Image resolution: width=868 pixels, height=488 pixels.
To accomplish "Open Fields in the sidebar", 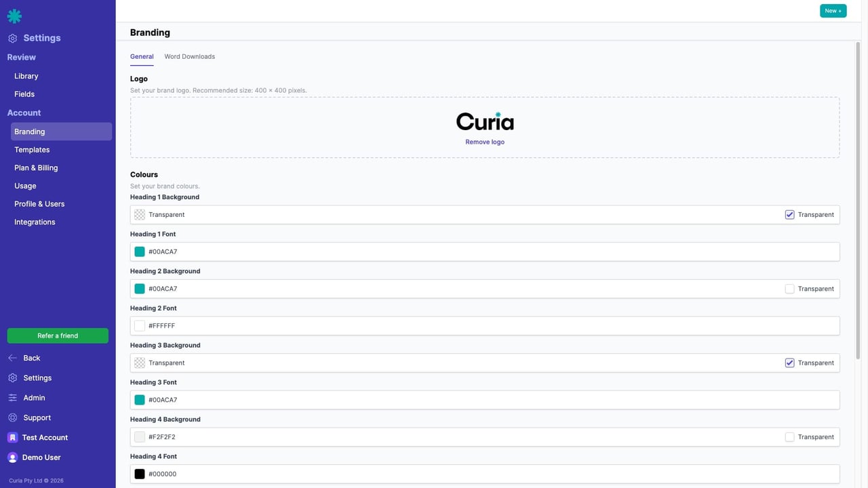I will click(x=24, y=94).
